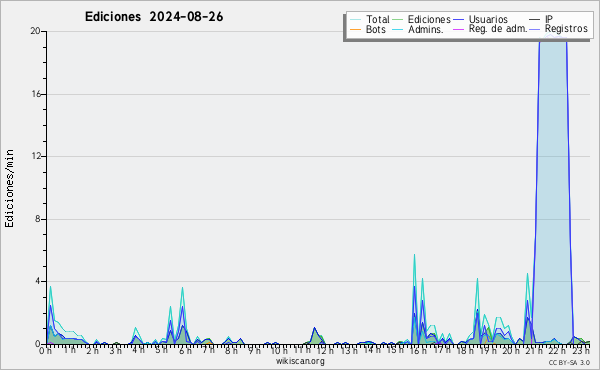Click the x-axis label '10 h'
The image size is (600, 370).
[279, 350]
